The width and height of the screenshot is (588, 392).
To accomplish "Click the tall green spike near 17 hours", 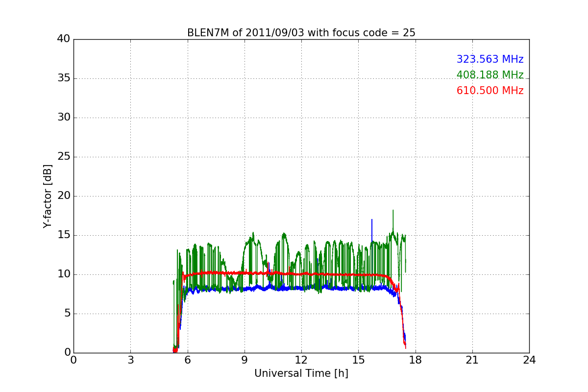I will [x=393, y=220].
